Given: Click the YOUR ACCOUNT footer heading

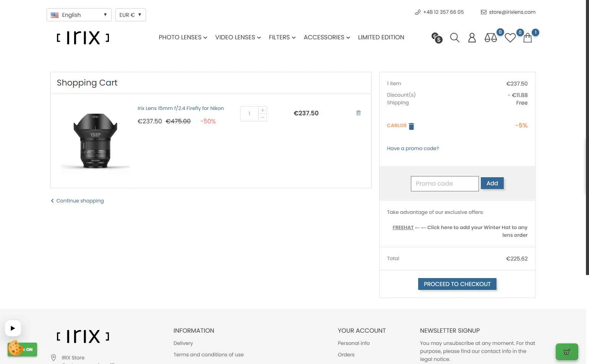Looking at the screenshot, I should click(x=362, y=331).
